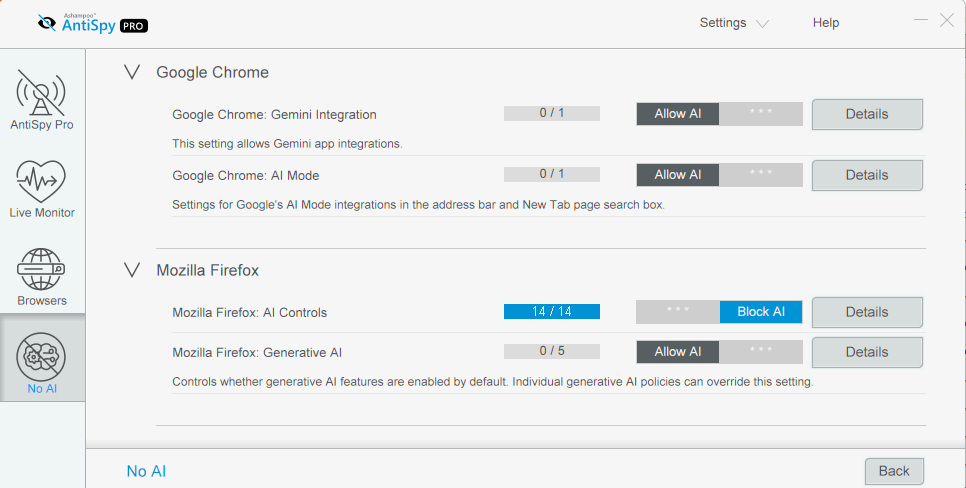Viewport: 966px width, 488px height.
Task: Open the AntiSpy Pro sidebar section
Action: point(42,100)
